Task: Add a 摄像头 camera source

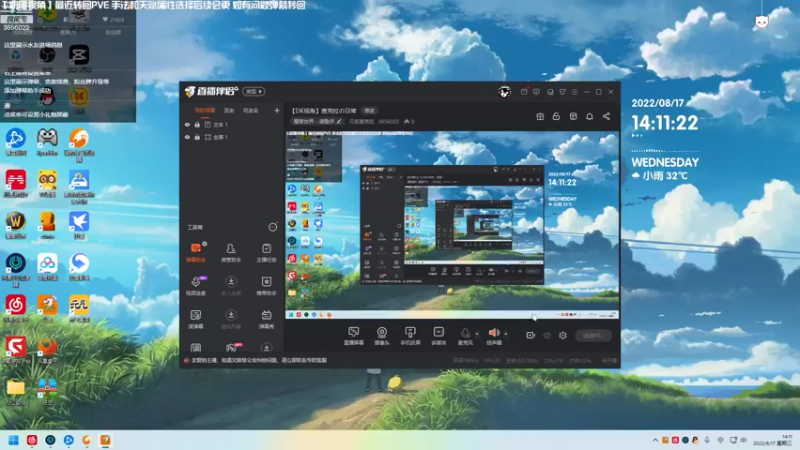Action: tap(382, 336)
